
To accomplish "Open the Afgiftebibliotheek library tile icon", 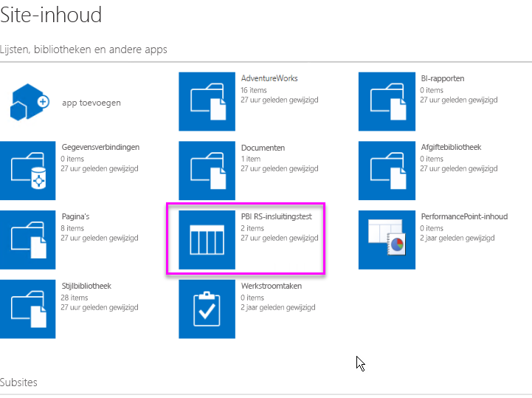I will (387, 171).
